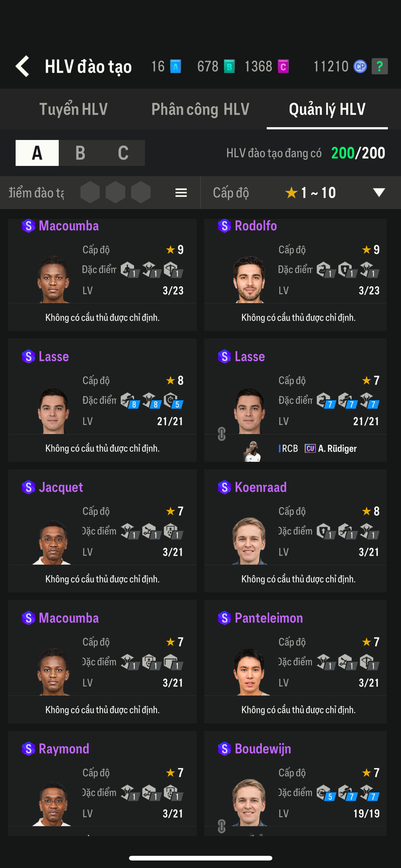Viewport: 401px width, 868px height.
Task: Tap the link icon on Lasse's card
Action: [221, 434]
